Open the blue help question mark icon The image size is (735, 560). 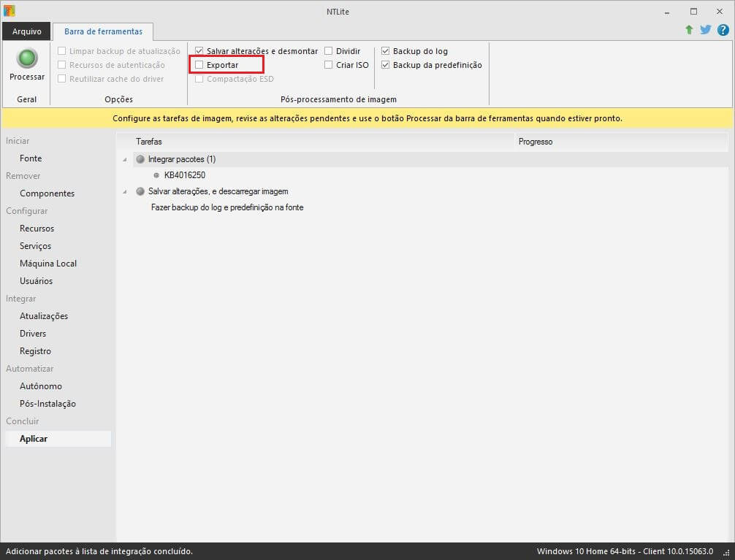click(x=723, y=30)
